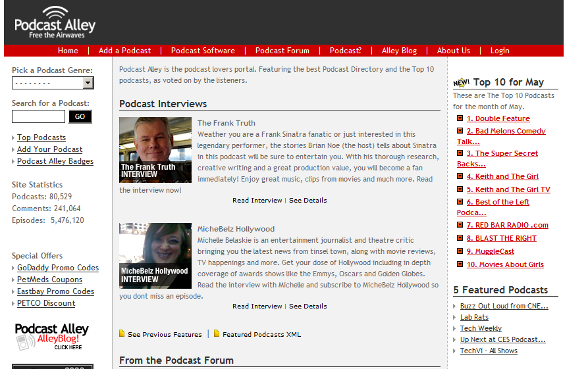Open TechVi - All Shows link
Viewport: 588px width, 369px height.
[x=489, y=351]
